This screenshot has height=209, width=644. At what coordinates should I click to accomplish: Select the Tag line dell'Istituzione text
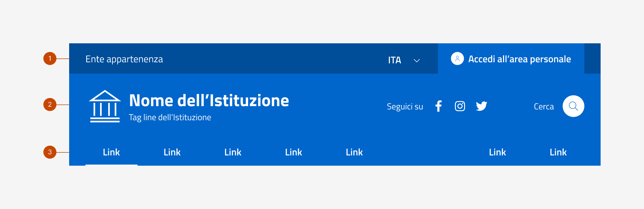point(170,117)
